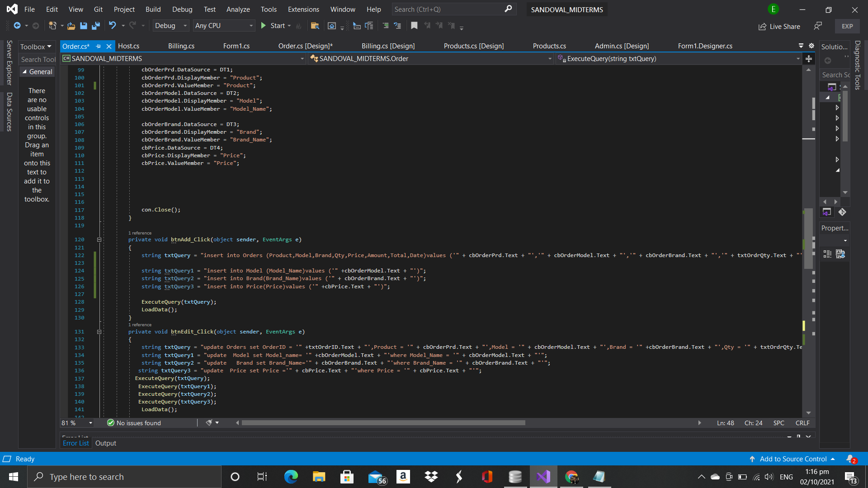Screen dimensions: 868x488
Task: Open the SANDOVAL_MIDTERMS project scope dropdown
Action: (302, 59)
